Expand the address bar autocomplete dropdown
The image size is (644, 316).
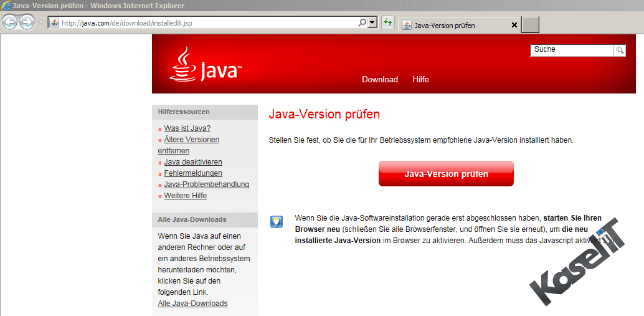[372, 23]
